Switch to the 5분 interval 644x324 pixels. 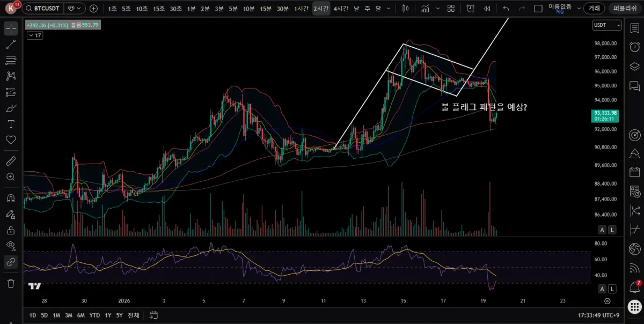233,9
